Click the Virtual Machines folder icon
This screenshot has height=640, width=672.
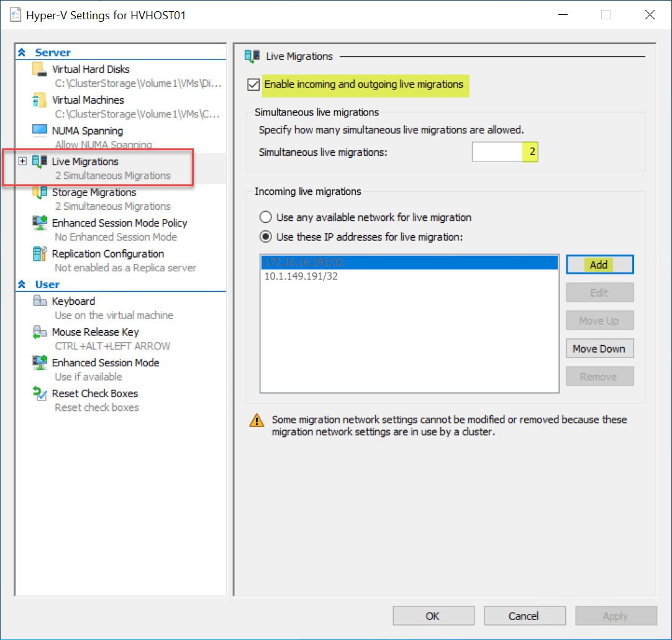point(39,100)
